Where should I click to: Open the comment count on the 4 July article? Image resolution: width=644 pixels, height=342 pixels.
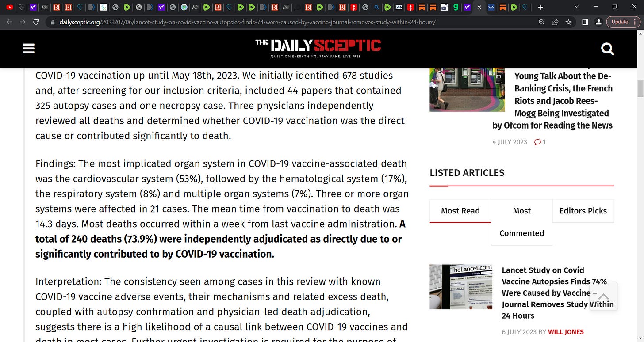pyautogui.click(x=540, y=142)
